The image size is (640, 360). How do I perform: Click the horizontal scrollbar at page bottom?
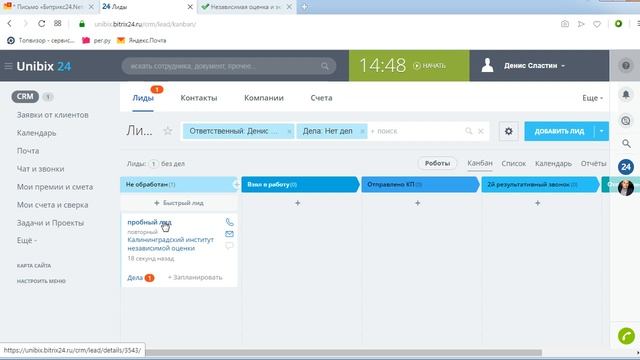click(343, 353)
